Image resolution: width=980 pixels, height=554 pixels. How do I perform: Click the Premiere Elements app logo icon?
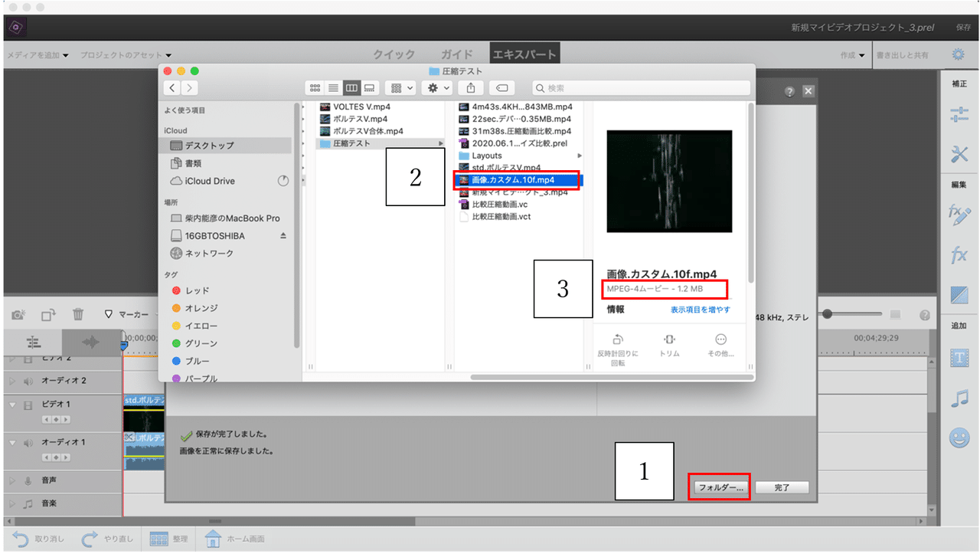15,28
